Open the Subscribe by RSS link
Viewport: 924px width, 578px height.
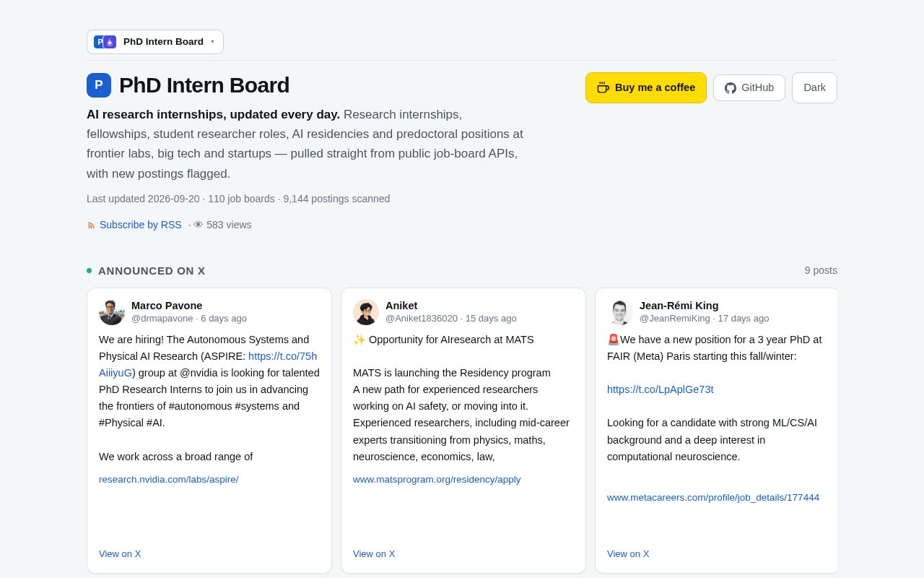141,225
